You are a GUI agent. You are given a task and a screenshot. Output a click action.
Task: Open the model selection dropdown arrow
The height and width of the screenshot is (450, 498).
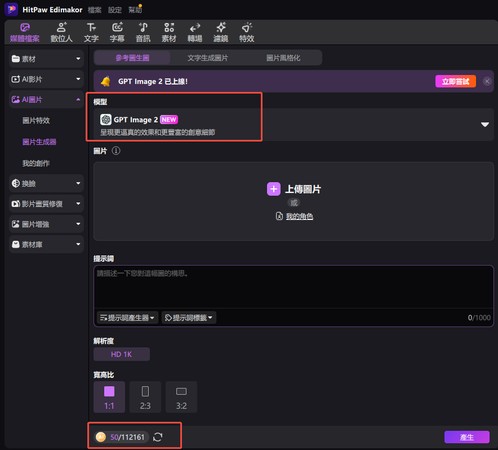(x=485, y=124)
